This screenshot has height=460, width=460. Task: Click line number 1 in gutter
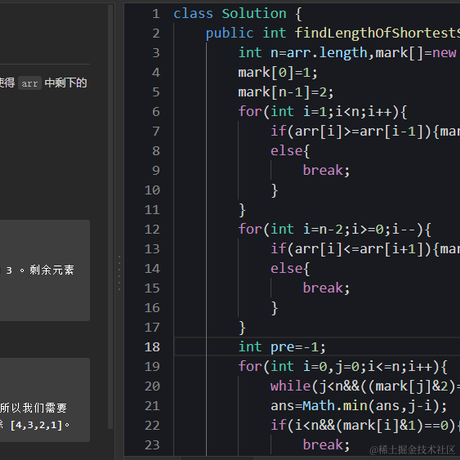click(156, 14)
